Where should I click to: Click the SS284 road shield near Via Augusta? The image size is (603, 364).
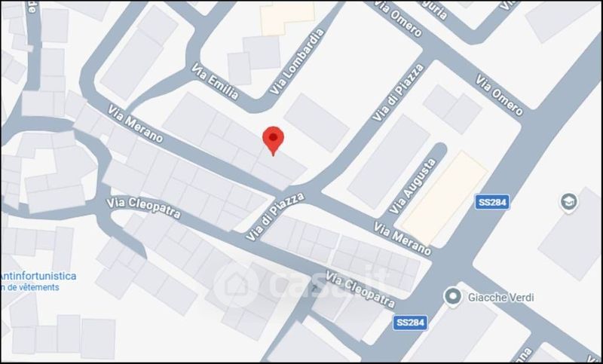coord(492,202)
